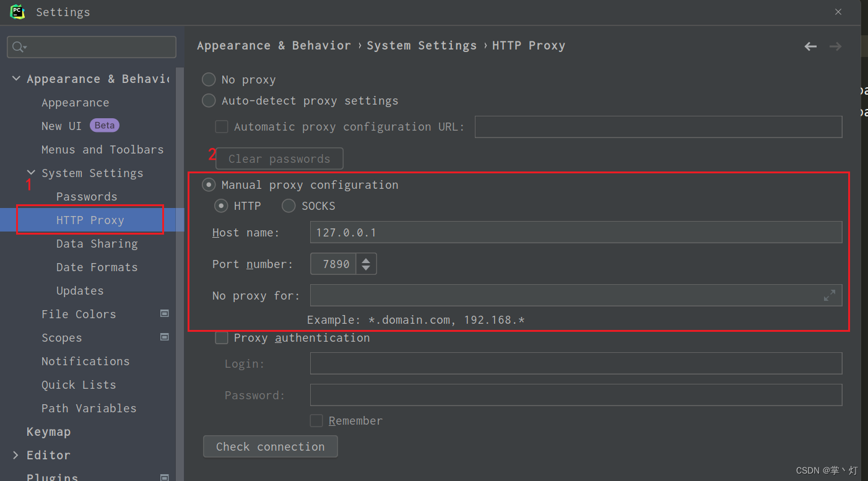868x481 pixels.
Task: Click the back navigation arrow
Action: click(x=810, y=45)
